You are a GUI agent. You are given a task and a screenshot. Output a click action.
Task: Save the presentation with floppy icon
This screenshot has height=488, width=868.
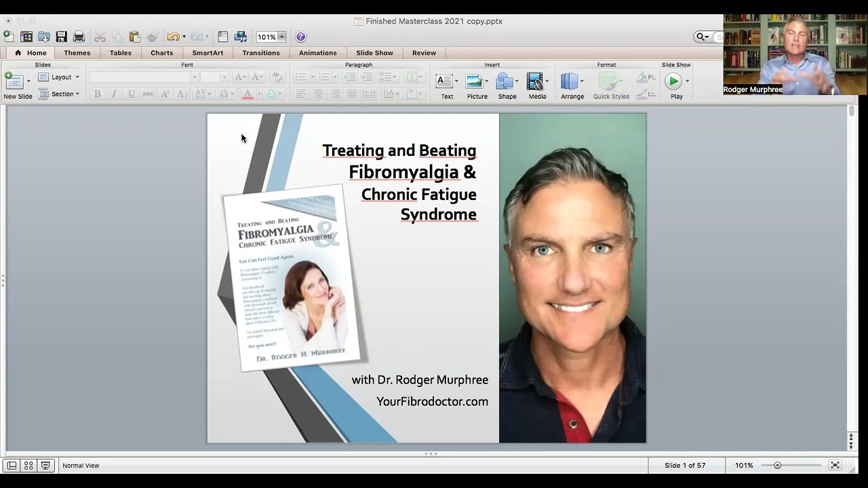coord(62,37)
